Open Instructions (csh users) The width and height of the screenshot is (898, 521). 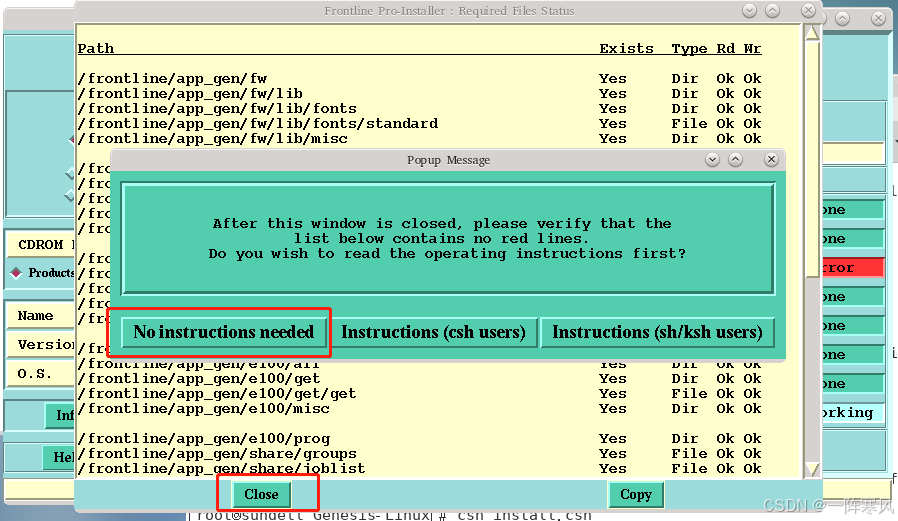434,332
